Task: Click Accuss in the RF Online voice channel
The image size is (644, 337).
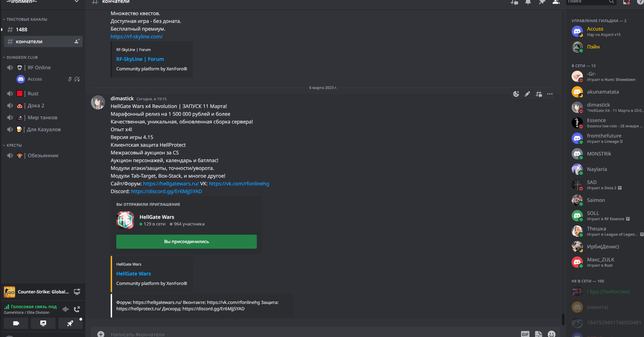Action: click(48, 79)
